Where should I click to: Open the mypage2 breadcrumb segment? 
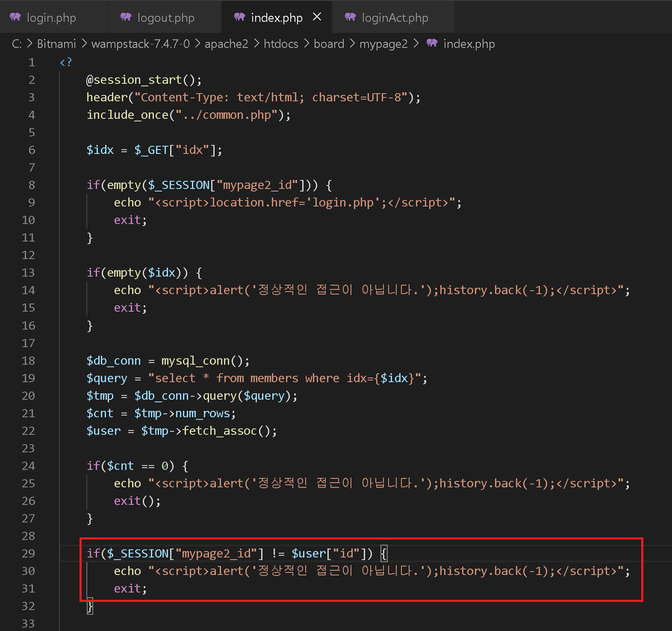coord(383,44)
